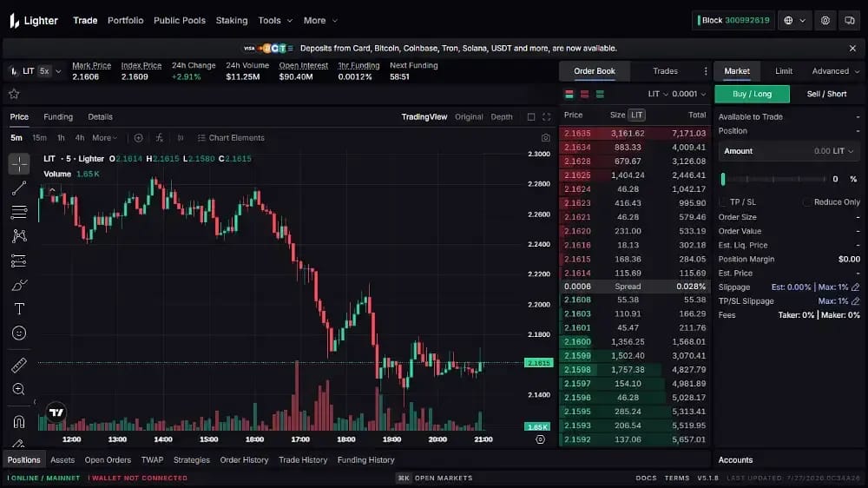Enable the TP / SL checkbox
Viewport: 868px width, 488px height.
[x=722, y=202]
